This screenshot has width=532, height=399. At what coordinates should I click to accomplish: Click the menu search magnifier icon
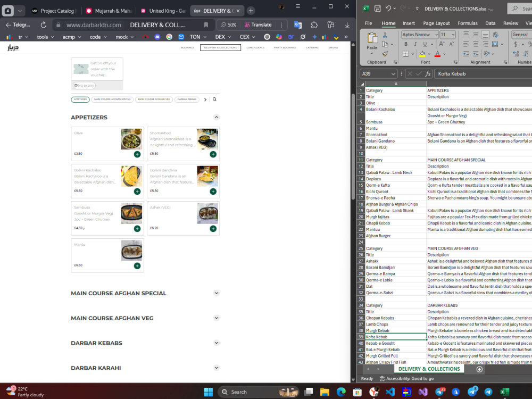click(214, 99)
